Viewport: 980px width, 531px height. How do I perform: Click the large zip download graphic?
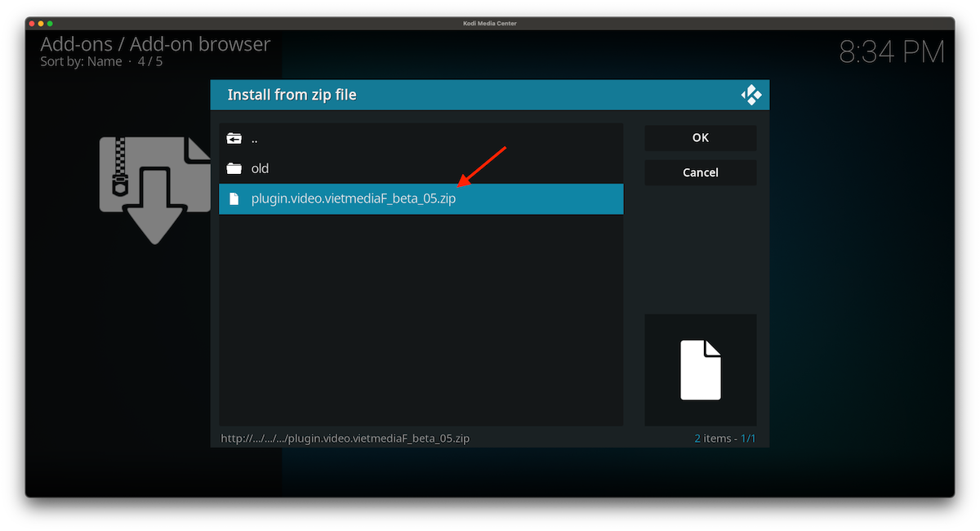click(155, 188)
